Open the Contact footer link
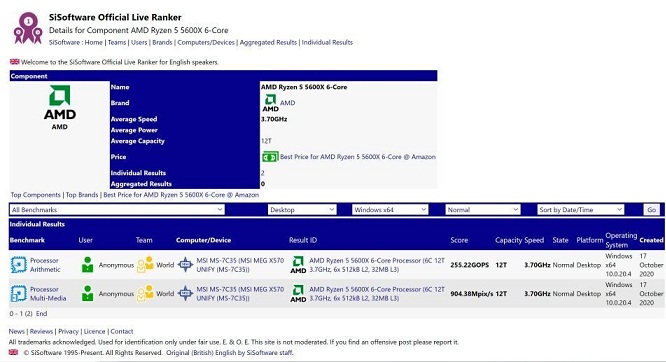666x362 pixels. pyautogui.click(x=122, y=331)
